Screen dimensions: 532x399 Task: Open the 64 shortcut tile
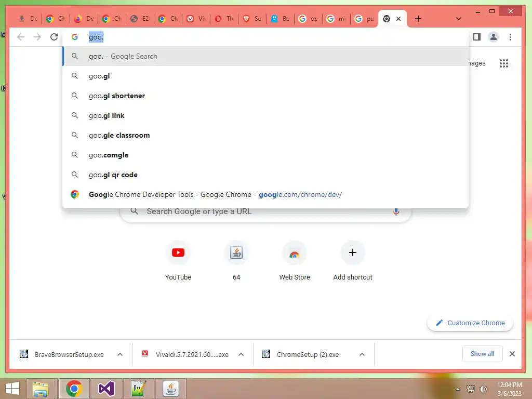click(236, 261)
